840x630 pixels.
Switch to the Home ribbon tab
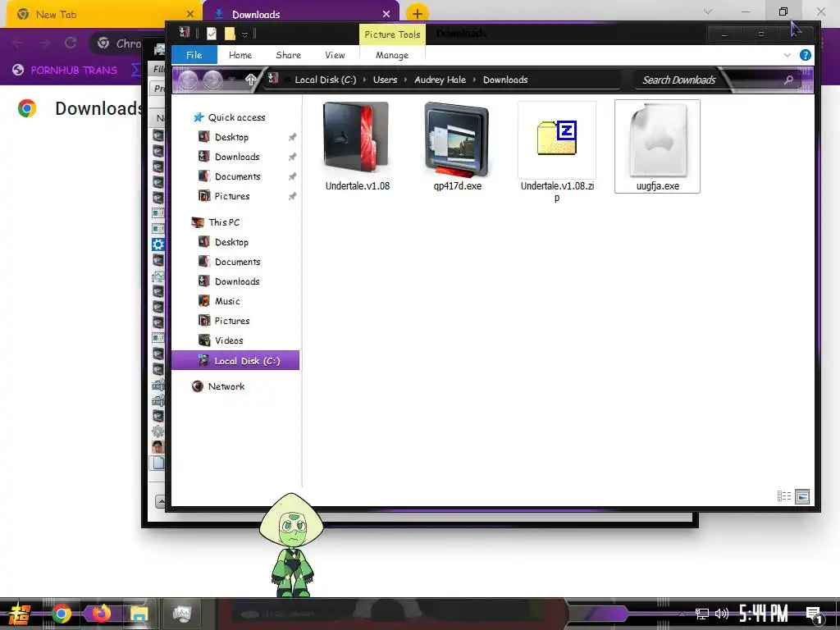tap(240, 55)
